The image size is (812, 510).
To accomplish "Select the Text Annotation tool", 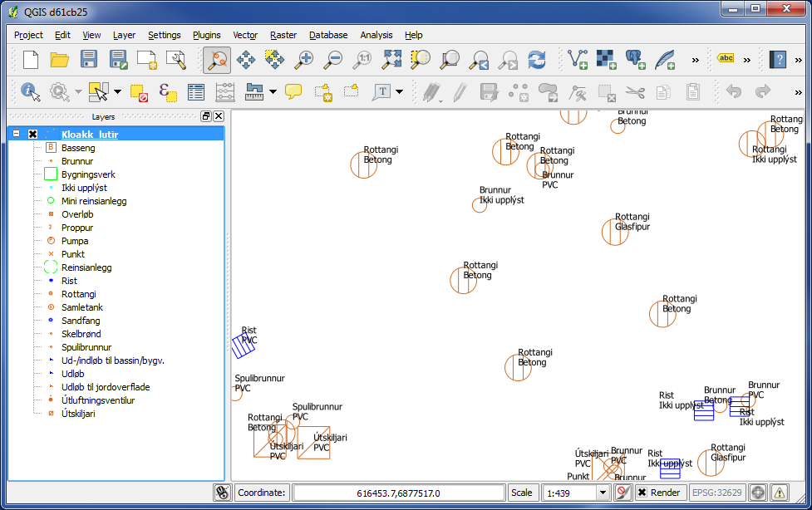I will [x=382, y=92].
